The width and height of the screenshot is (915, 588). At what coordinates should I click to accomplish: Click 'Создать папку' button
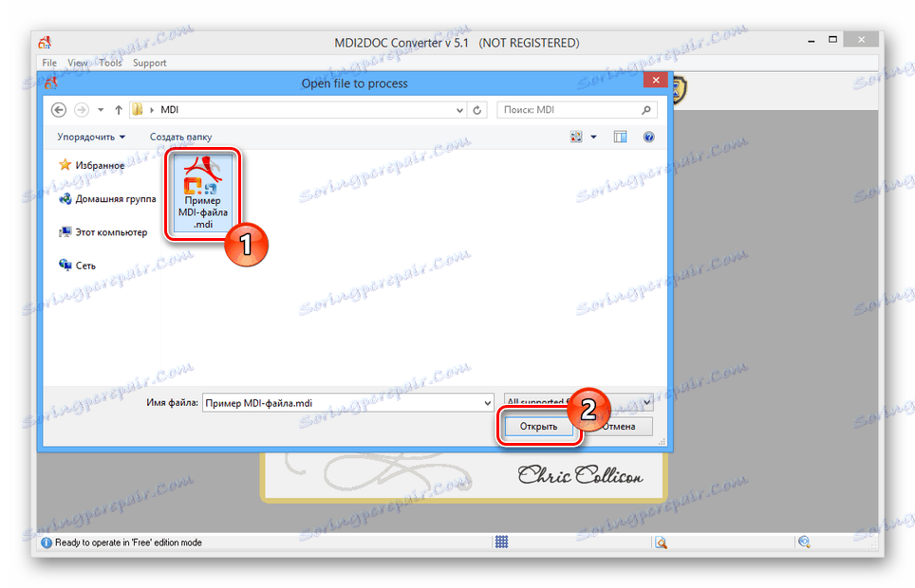[x=181, y=138]
